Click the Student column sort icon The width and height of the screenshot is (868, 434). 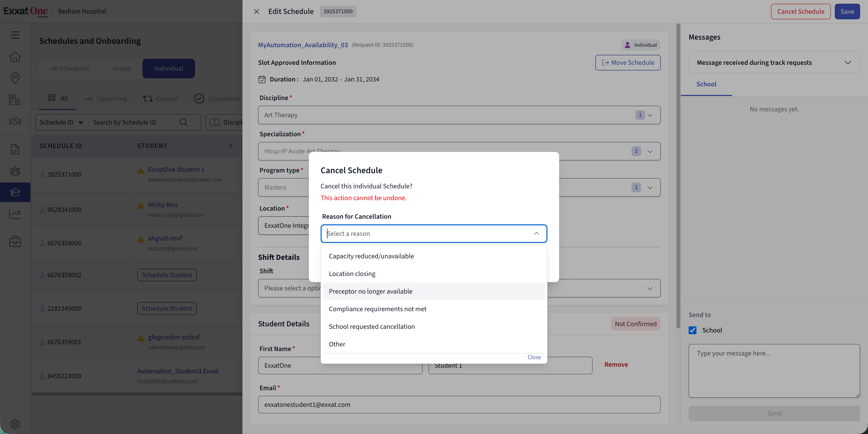pos(230,146)
